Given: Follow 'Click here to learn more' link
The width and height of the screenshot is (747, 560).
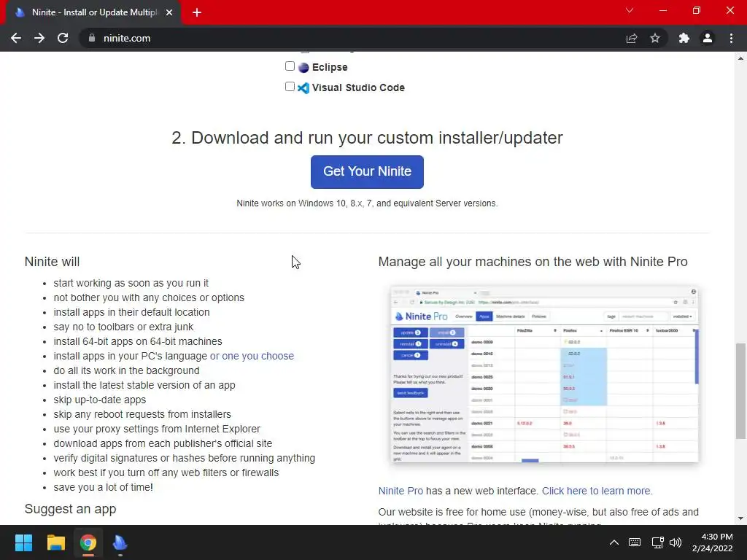Looking at the screenshot, I should point(597,491).
